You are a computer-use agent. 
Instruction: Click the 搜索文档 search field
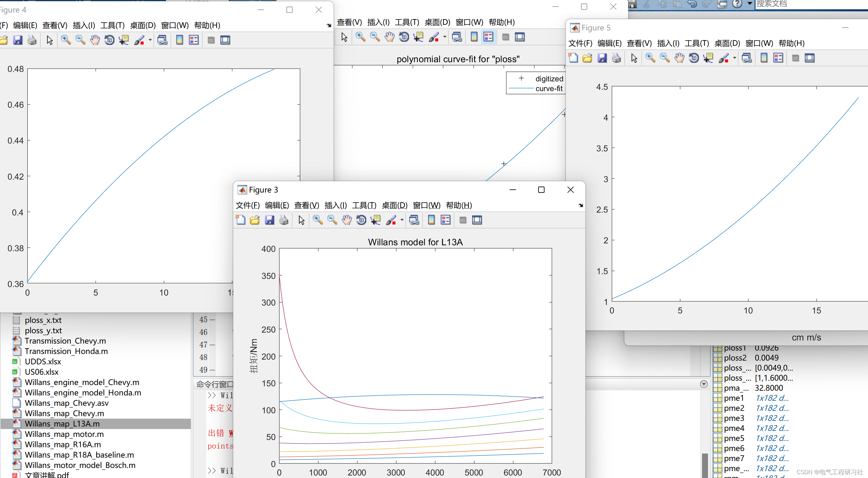click(809, 4)
